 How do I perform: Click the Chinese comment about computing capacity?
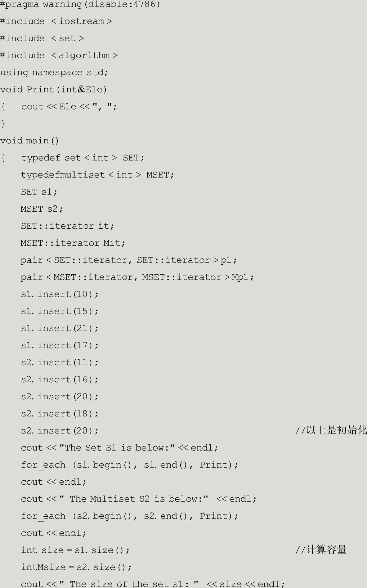321,550
